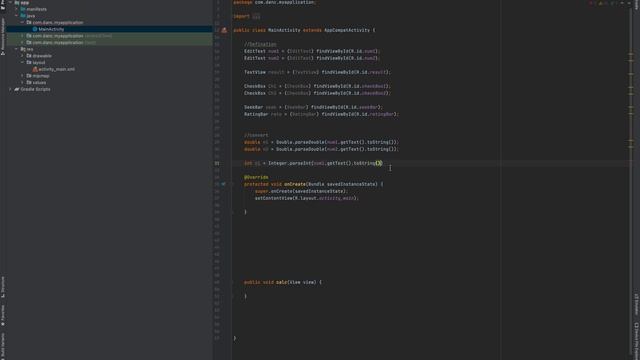Click the error icon beside class MainActivity line

click(224, 30)
